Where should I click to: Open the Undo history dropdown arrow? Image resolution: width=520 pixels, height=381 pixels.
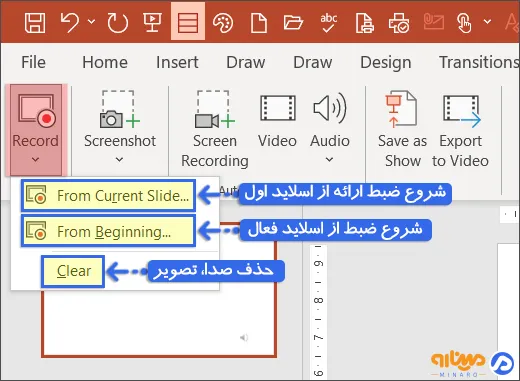(91, 22)
